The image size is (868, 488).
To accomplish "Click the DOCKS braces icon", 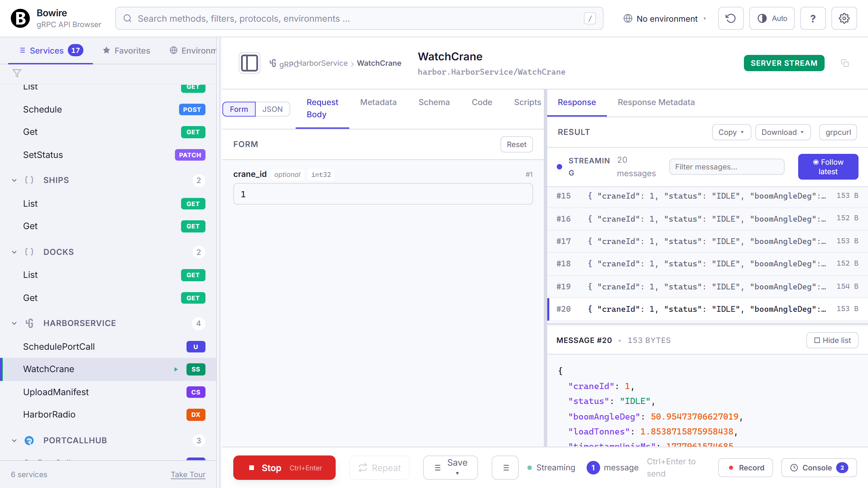I will point(29,252).
